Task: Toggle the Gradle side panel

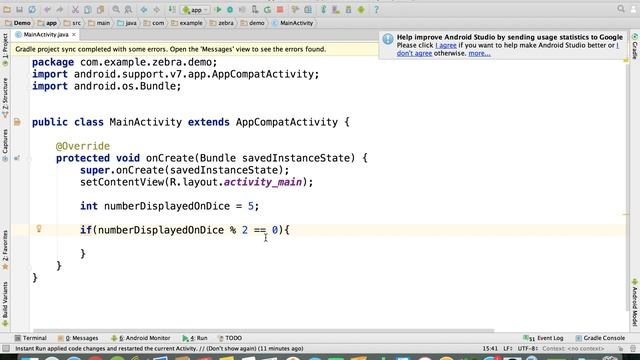Action: point(635,47)
